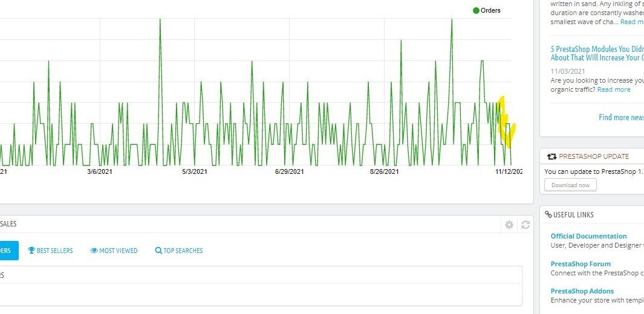The height and width of the screenshot is (314, 644).
Task: Click the magnifier icon on Top Searches
Action: click(x=158, y=251)
